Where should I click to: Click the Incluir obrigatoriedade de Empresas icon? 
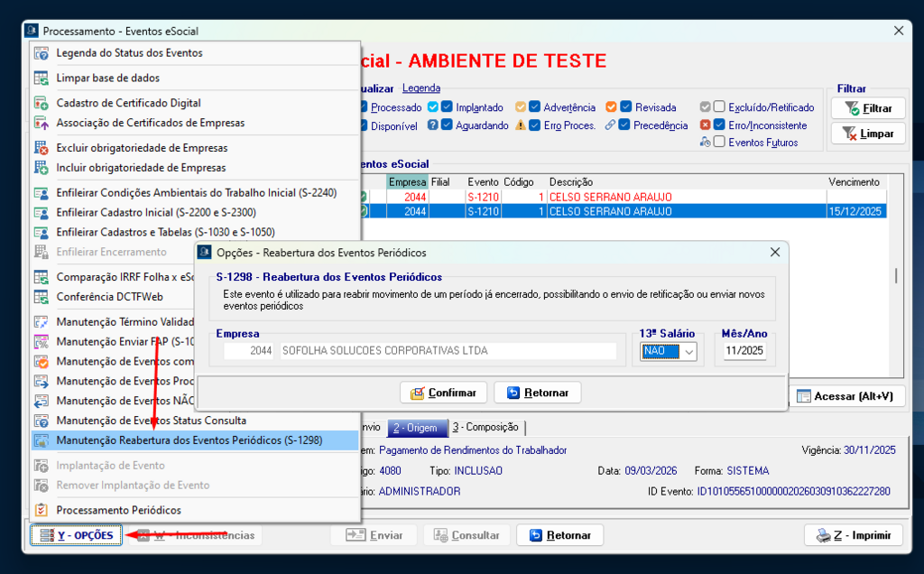coord(42,168)
